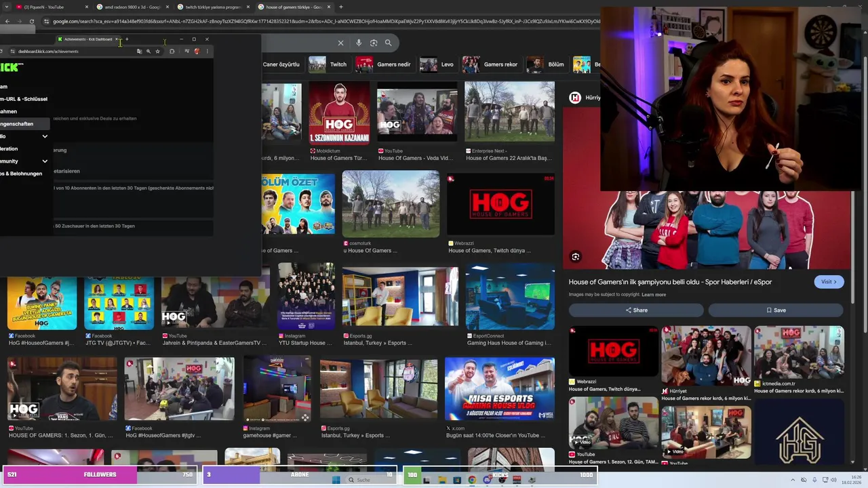Open the HOG 1. Sezonunun Kazanani thumbnail
This screenshot has width=868, height=488.
340,113
